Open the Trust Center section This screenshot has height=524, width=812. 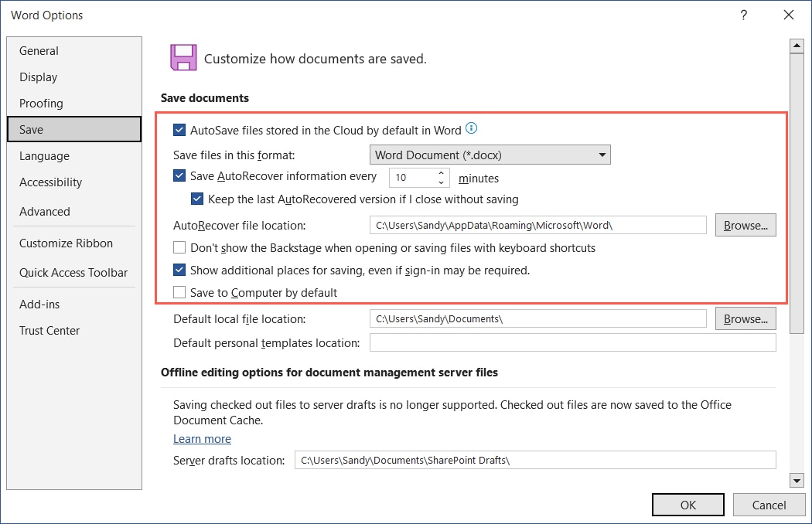click(x=49, y=330)
